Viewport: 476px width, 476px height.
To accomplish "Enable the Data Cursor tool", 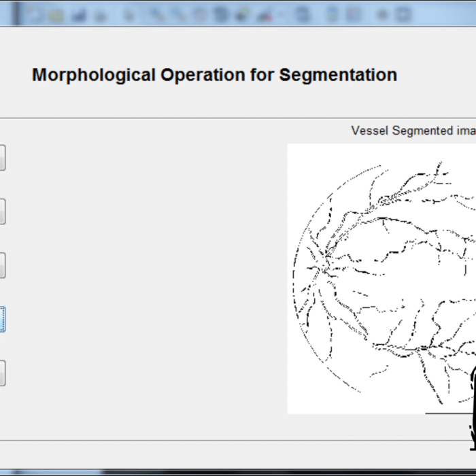I will [243, 14].
